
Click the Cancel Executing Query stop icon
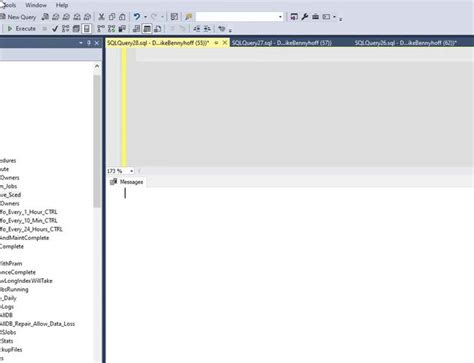coord(44,29)
